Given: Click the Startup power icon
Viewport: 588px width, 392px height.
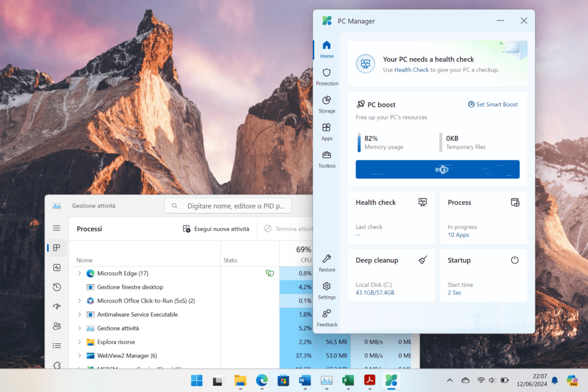Looking at the screenshot, I should (x=514, y=260).
